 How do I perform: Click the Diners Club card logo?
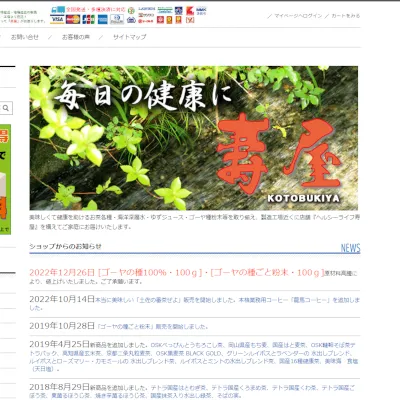pyautogui.click(x=117, y=19)
